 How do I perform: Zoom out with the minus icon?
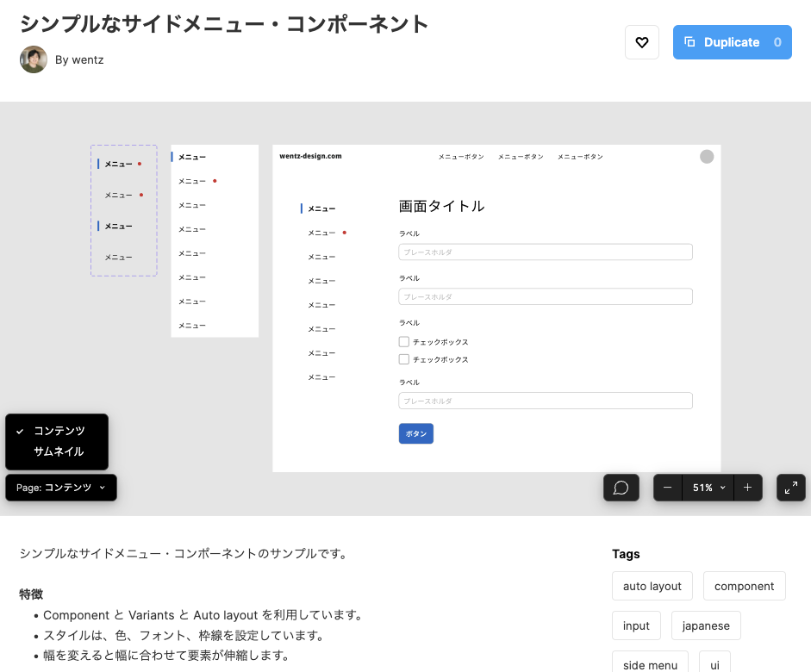tap(667, 488)
